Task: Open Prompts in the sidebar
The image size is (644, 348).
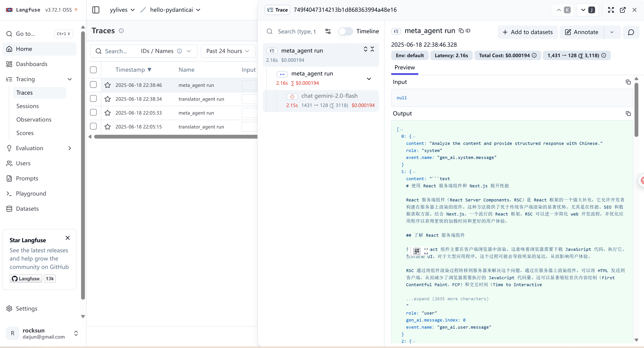Action: (x=27, y=178)
